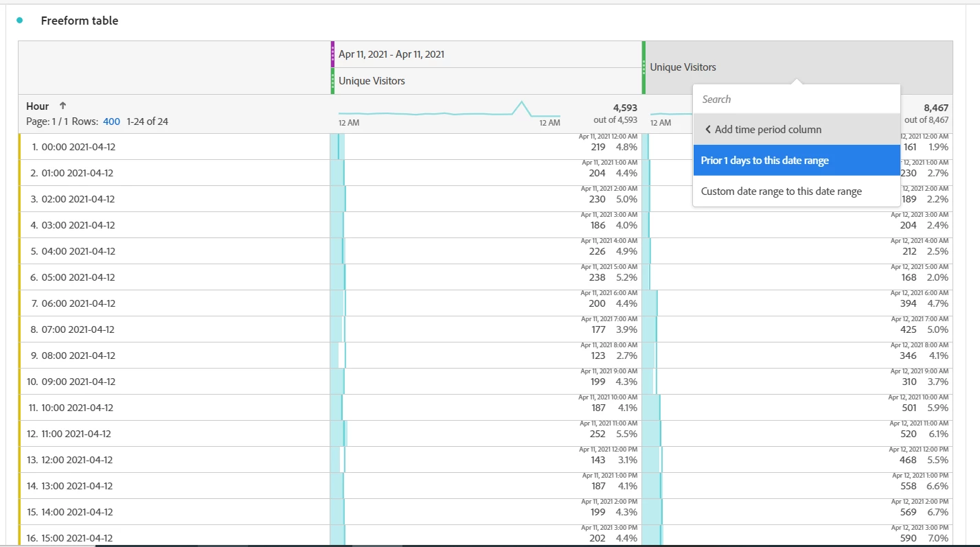Click cell value 204 2.4%
Viewport: 980px width, 547px height.
click(924, 225)
